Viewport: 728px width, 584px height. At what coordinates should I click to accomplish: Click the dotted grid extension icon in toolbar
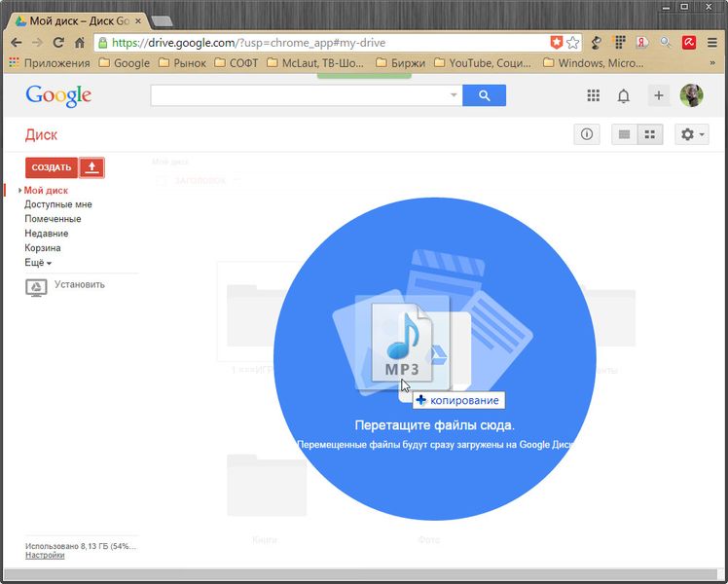tap(619, 43)
